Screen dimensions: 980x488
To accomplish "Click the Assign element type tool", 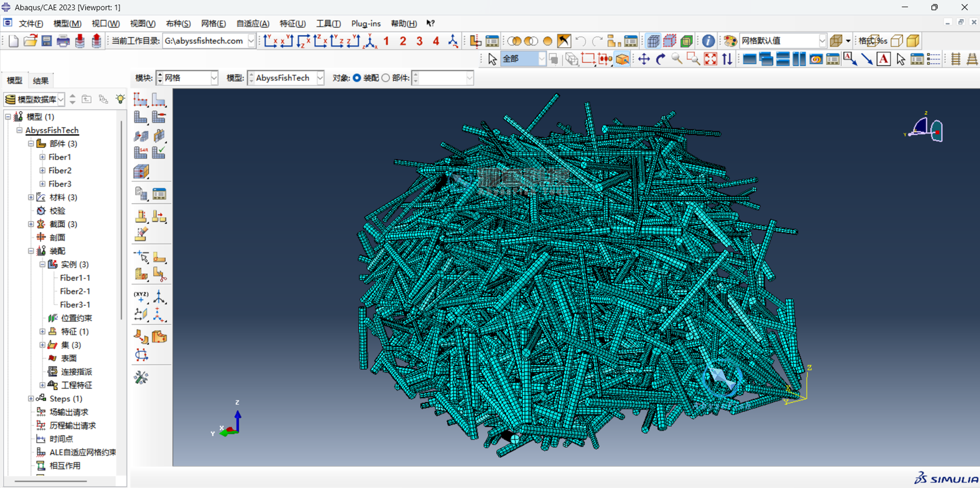I will (141, 153).
